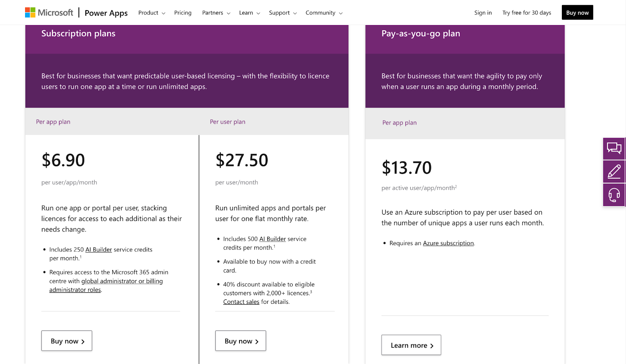Click the Power Apps brand link
The width and height of the screenshot is (626, 364).
tap(106, 13)
